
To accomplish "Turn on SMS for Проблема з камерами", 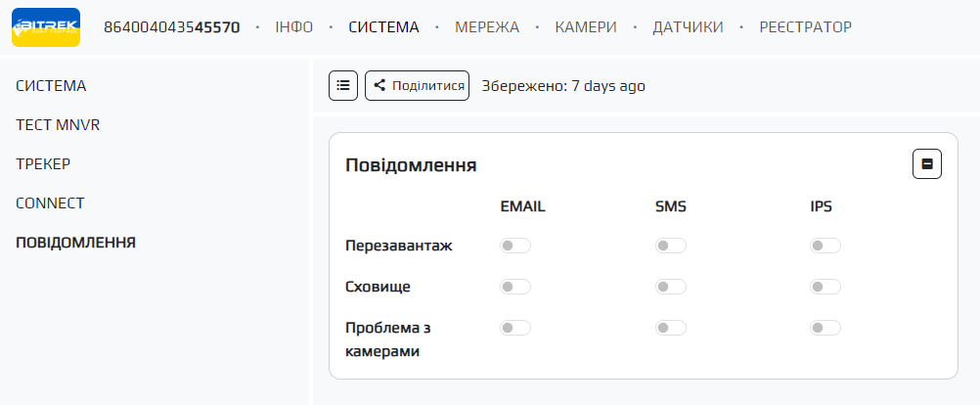I will point(670,328).
